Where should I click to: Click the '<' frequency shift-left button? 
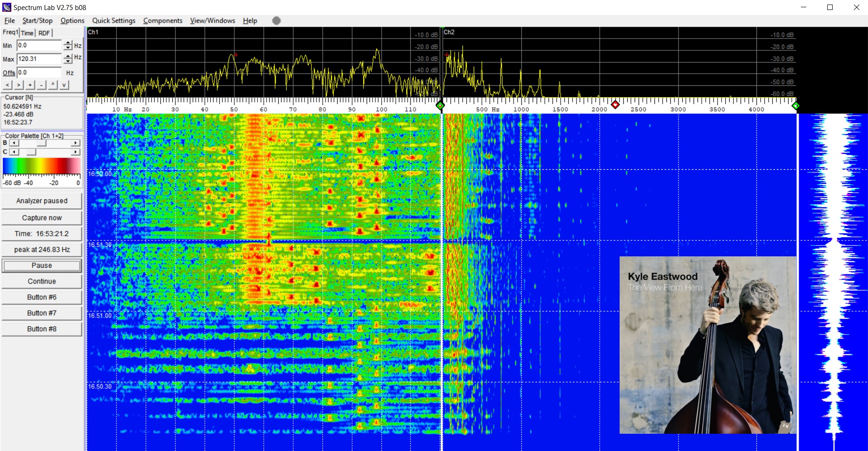click(x=8, y=85)
